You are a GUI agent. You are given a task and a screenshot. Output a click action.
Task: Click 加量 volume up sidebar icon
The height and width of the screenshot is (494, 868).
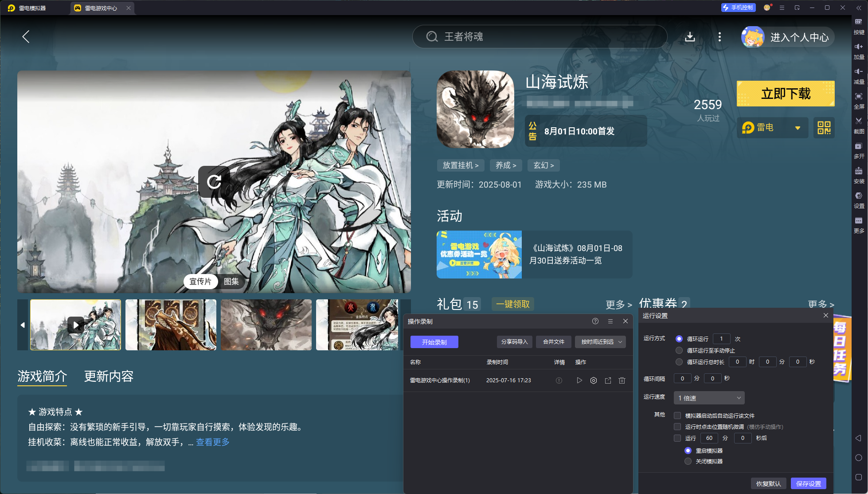point(859,51)
